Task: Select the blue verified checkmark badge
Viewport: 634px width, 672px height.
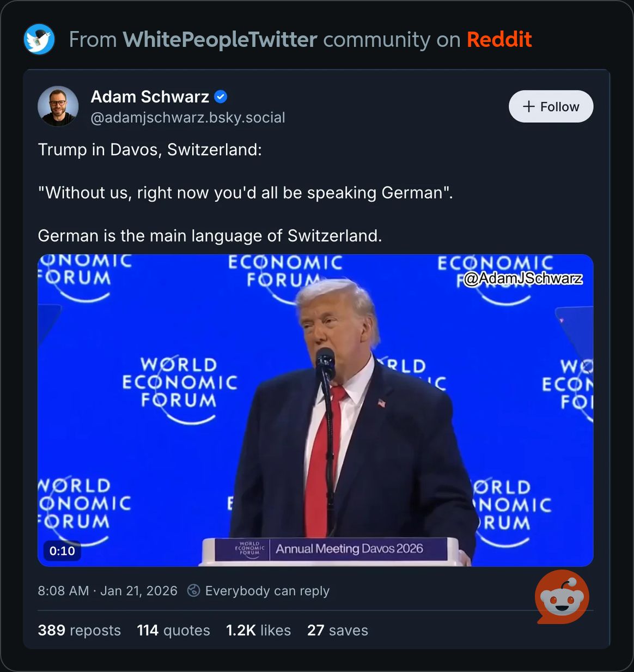Action: pyautogui.click(x=221, y=97)
